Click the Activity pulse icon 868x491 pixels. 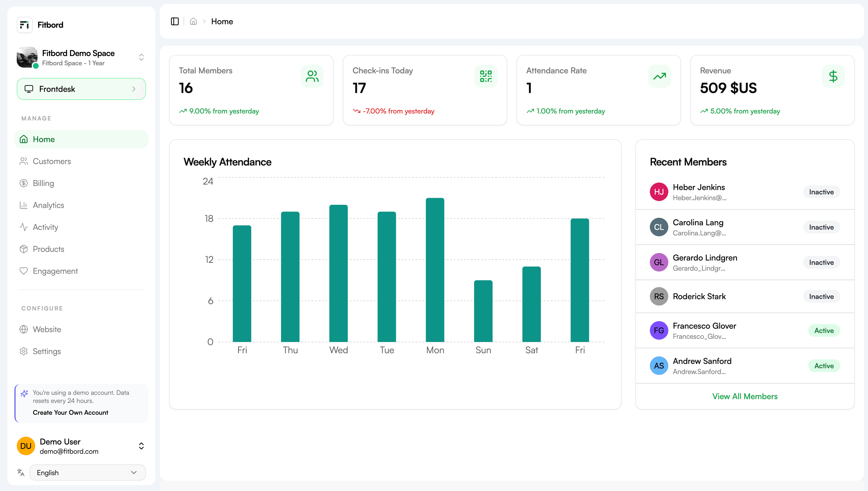24,227
